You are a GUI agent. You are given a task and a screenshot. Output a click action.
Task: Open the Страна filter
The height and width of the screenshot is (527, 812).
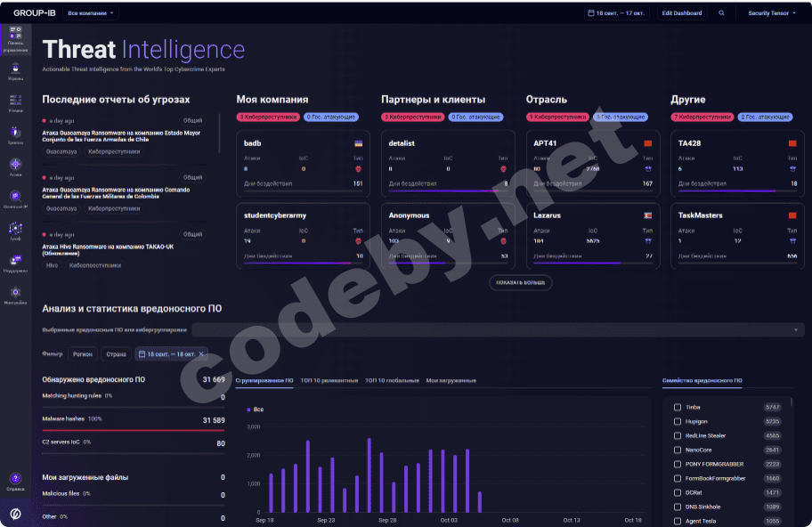coord(116,354)
